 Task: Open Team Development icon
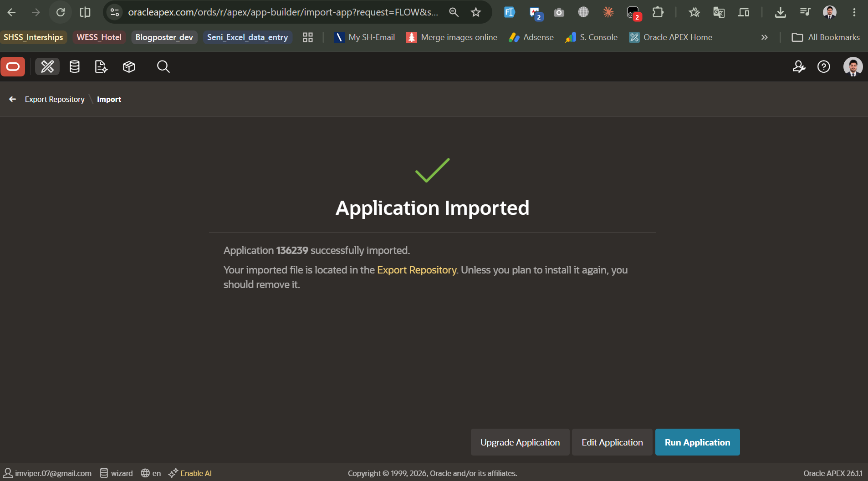click(101, 67)
